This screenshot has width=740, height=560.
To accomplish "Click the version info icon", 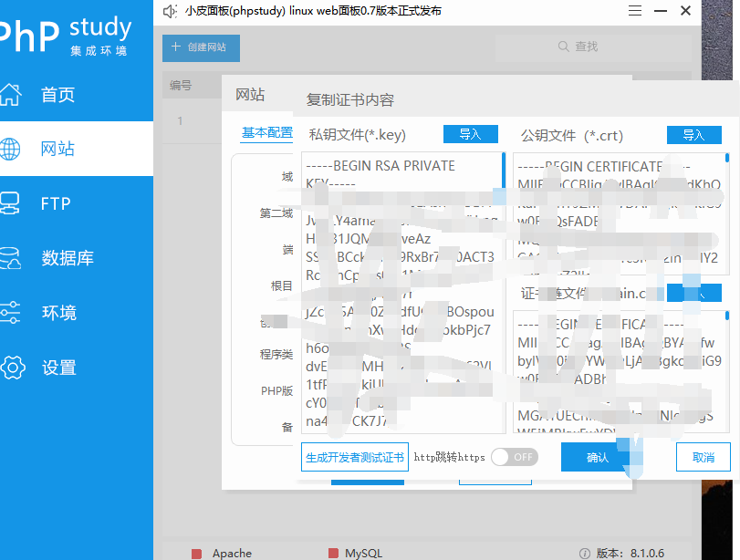I will tap(584, 554).
